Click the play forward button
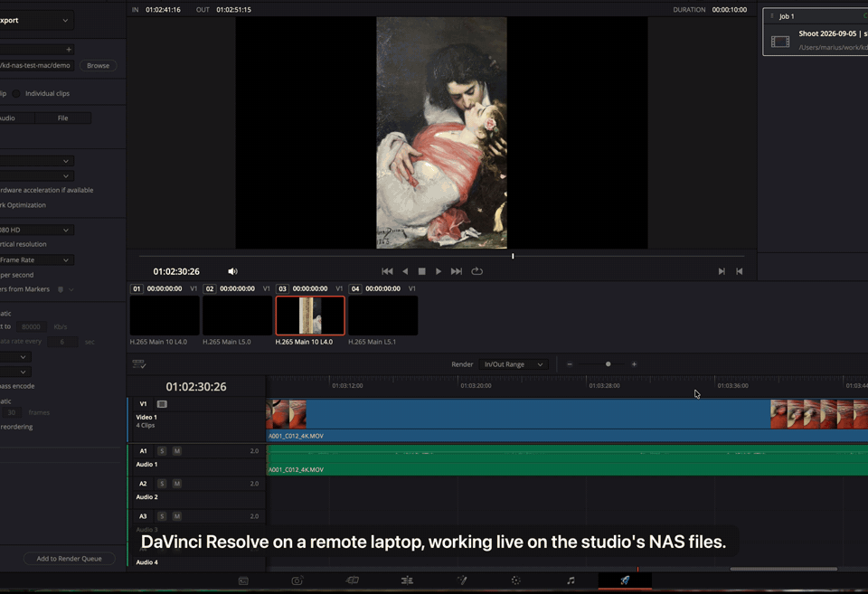868x594 pixels. (x=439, y=271)
